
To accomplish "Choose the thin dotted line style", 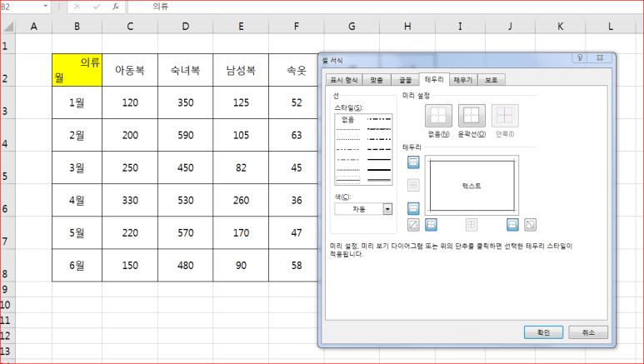I will pos(348,139).
